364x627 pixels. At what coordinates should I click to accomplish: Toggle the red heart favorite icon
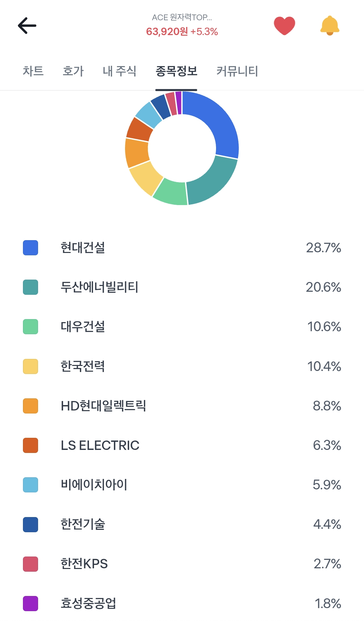(284, 26)
